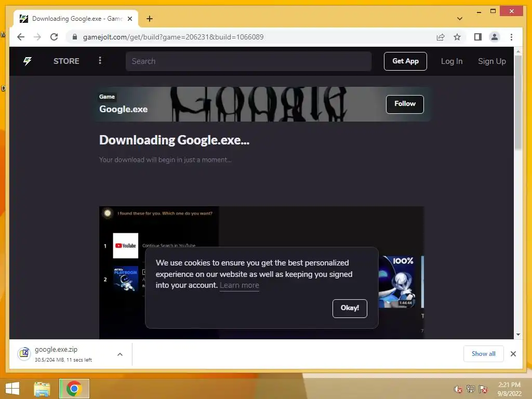The image size is (532, 399).
Task: Click the page scrollbar down arrow
Action: pos(518,335)
